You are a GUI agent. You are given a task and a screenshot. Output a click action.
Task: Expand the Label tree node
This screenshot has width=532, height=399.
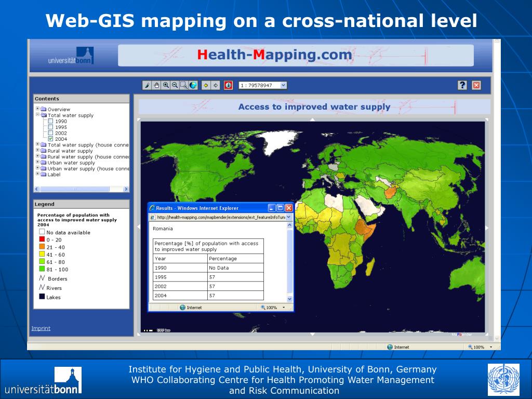point(37,174)
